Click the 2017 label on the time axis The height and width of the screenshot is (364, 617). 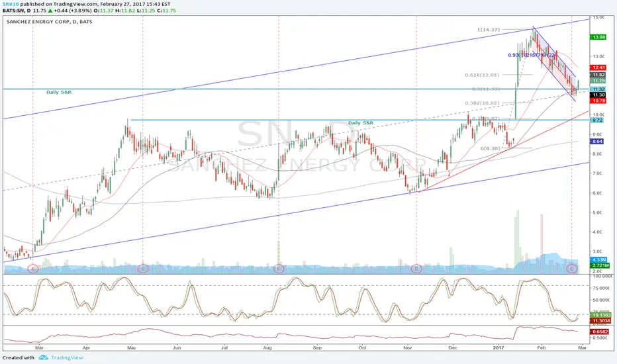coord(498,348)
